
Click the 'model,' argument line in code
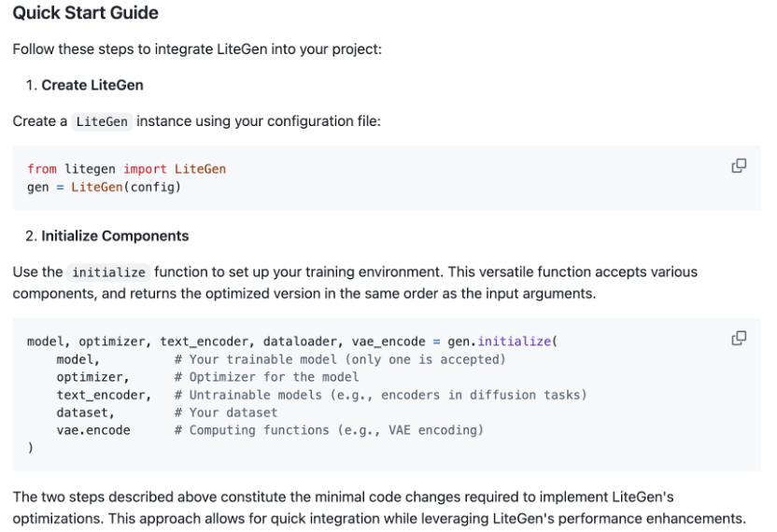[x=78, y=359]
